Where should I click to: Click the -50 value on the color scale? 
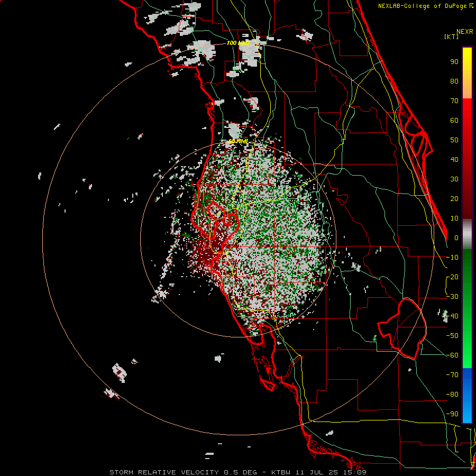[x=452, y=336]
